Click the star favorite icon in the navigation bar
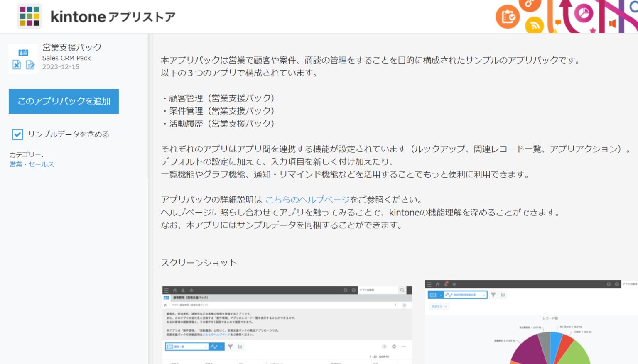 point(191,291)
